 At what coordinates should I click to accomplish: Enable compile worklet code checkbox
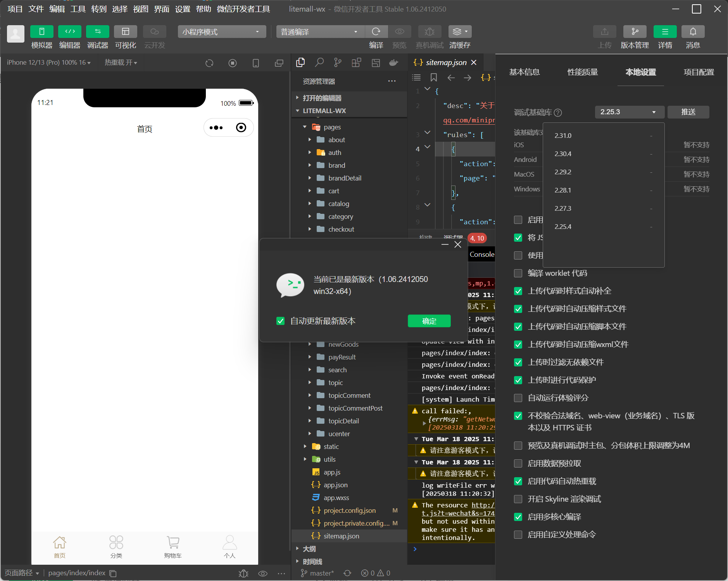[518, 273]
